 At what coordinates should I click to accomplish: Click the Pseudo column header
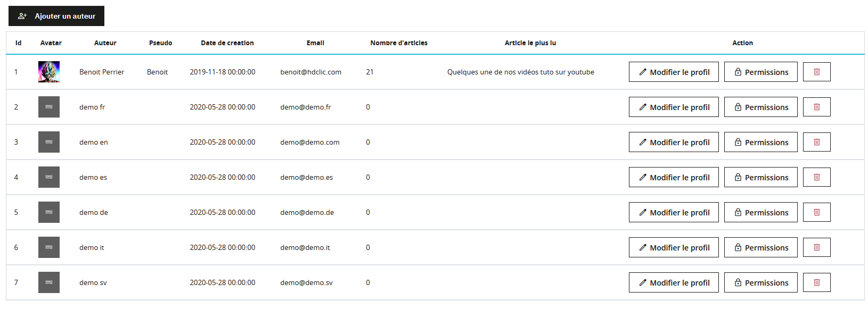pos(160,43)
